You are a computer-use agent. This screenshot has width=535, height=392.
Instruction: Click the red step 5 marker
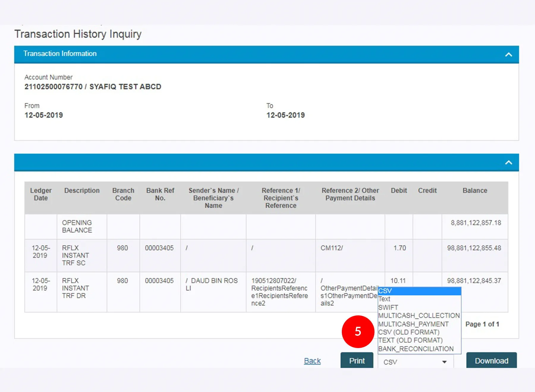coord(358,331)
